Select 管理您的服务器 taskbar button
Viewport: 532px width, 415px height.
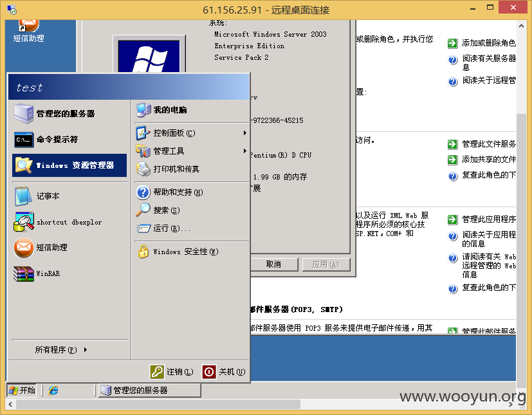click(x=150, y=391)
